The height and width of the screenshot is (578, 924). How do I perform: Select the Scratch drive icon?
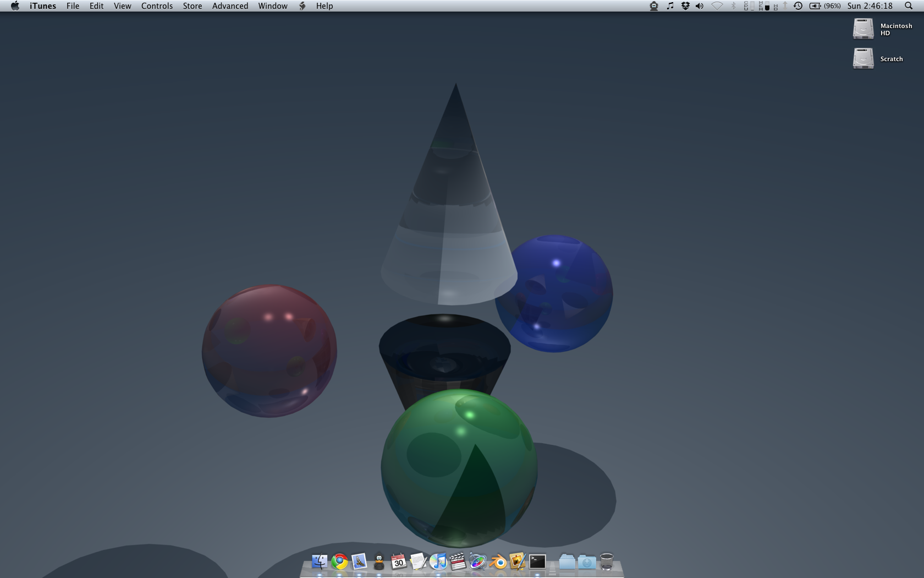864,58
